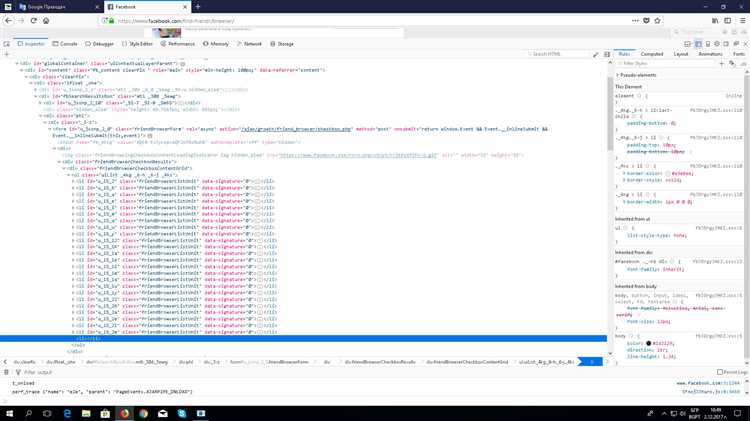Click the Filter Styles input field

click(x=667, y=63)
